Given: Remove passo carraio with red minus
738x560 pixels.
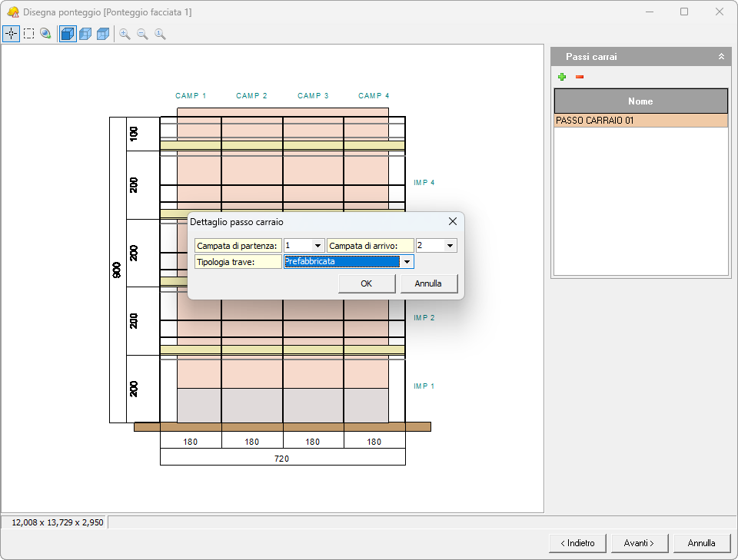Looking at the screenshot, I should (x=580, y=77).
